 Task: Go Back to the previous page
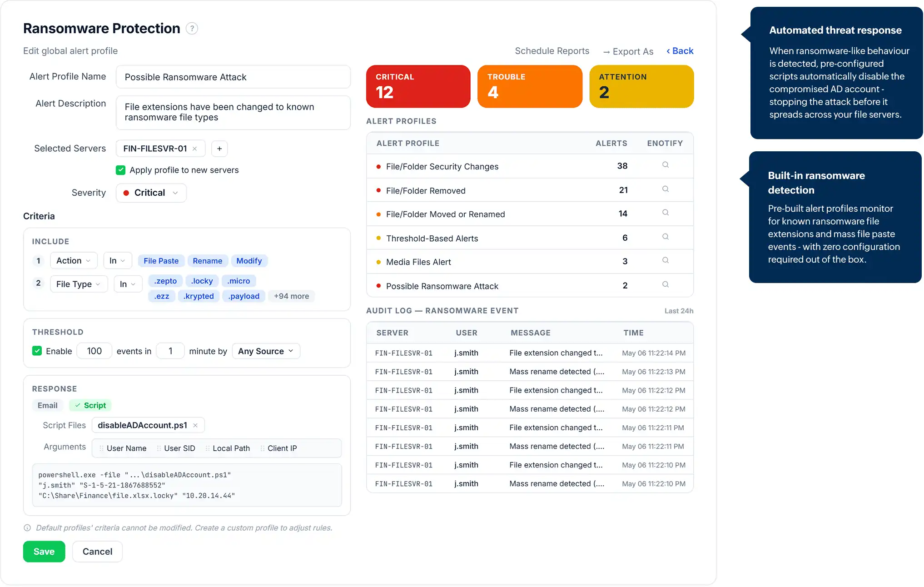(680, 51)
